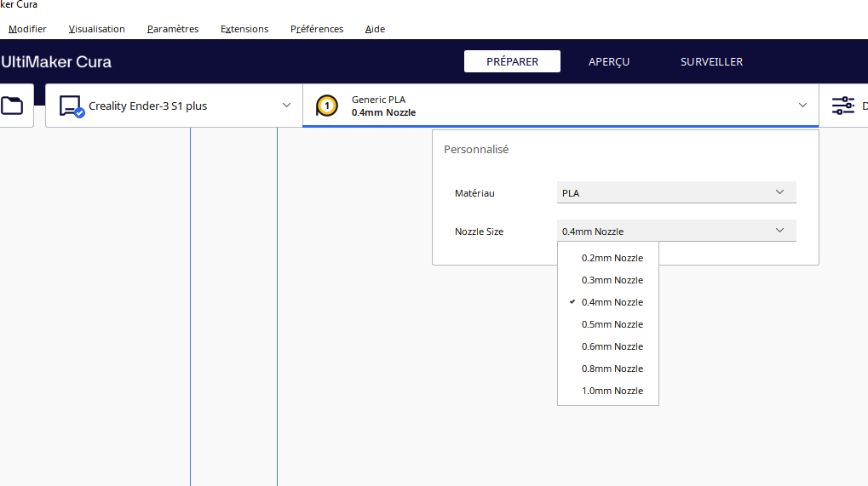Open the Extensions menu
Screen dimensions: 868x486
[x=244, y=29]
